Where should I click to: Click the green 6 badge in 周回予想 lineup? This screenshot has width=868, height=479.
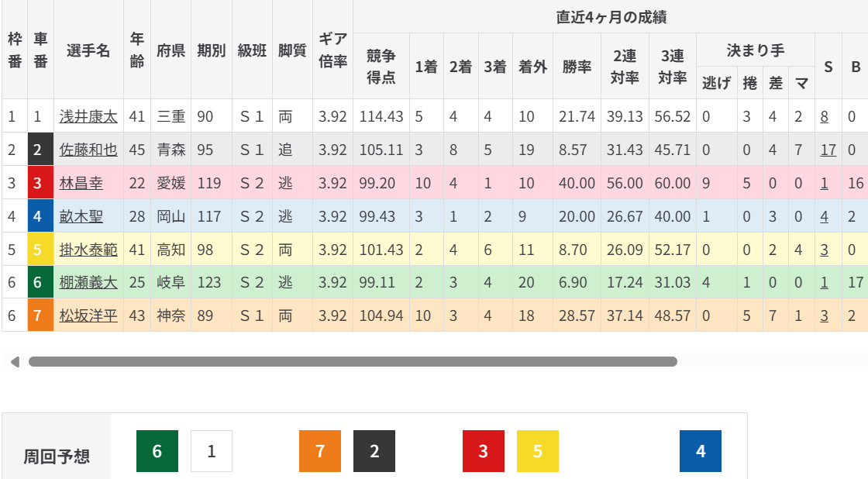coord(157,451)
